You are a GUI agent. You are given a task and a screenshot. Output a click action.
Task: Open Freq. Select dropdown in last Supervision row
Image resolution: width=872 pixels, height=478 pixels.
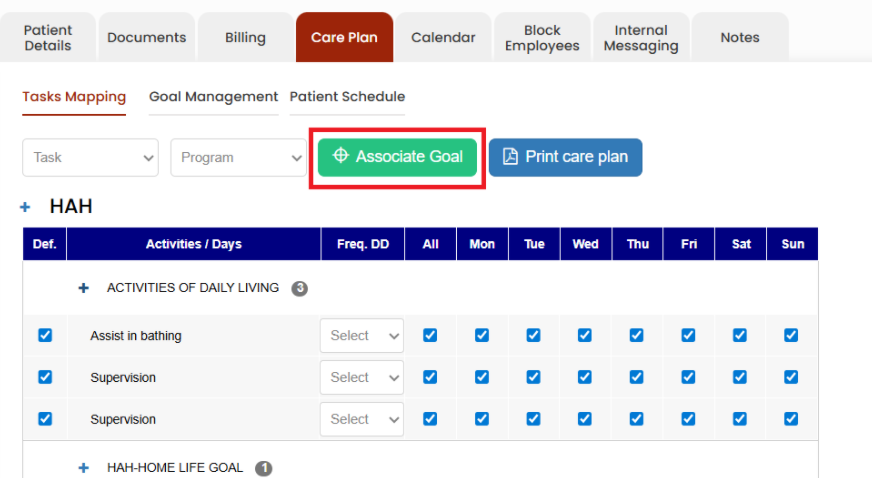coord(362,419)
